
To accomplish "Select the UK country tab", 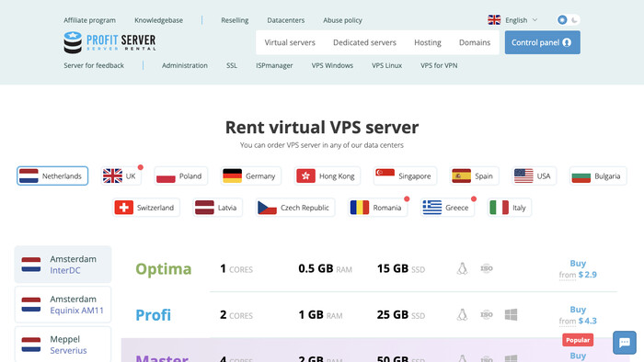I will pyautogui.click(x=121, y=175).
